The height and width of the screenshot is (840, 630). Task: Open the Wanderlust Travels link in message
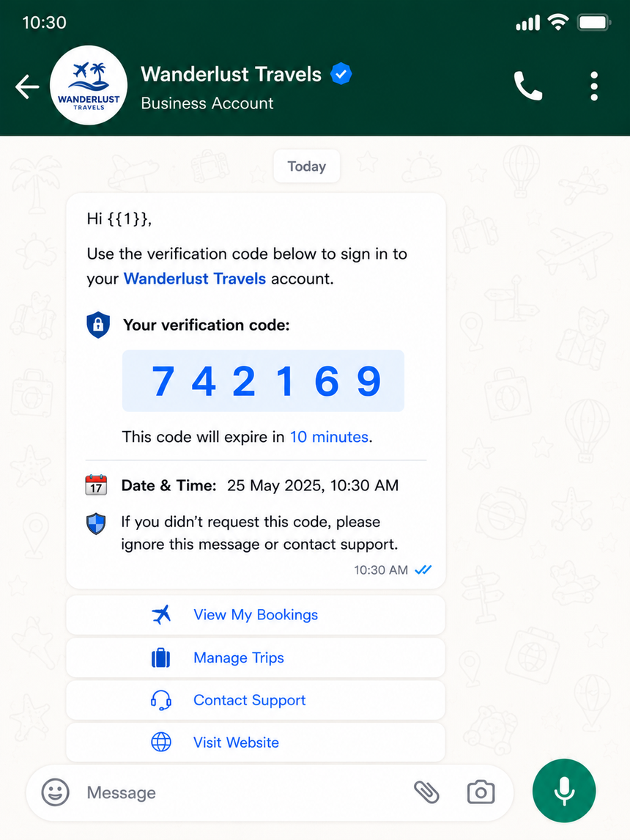point(195,279)
